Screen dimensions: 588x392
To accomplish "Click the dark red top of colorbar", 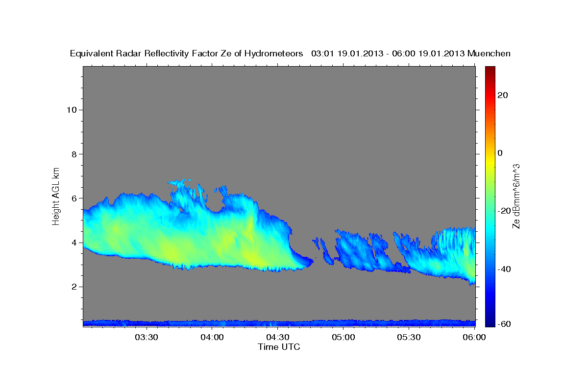I will [x=490, y=70].
